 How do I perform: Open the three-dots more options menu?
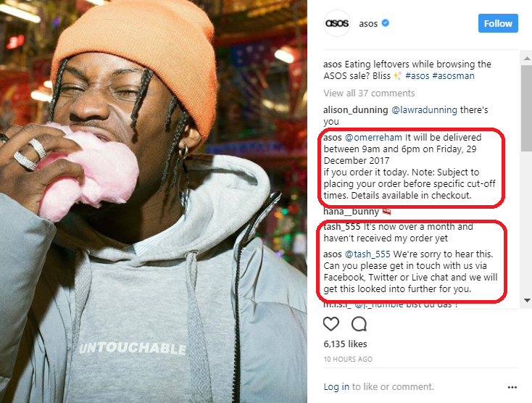click(x=512, y=387)
